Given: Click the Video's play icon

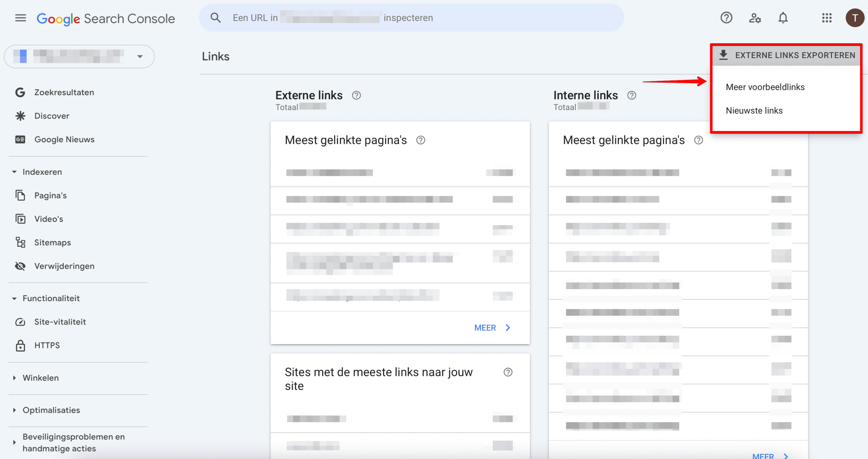Looking at the screenshot, I should (20, 219).
